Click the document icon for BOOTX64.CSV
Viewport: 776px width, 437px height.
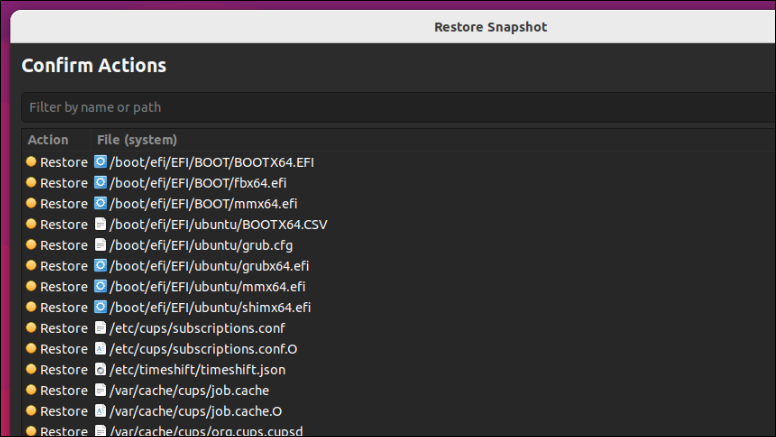tap(100, 224)
